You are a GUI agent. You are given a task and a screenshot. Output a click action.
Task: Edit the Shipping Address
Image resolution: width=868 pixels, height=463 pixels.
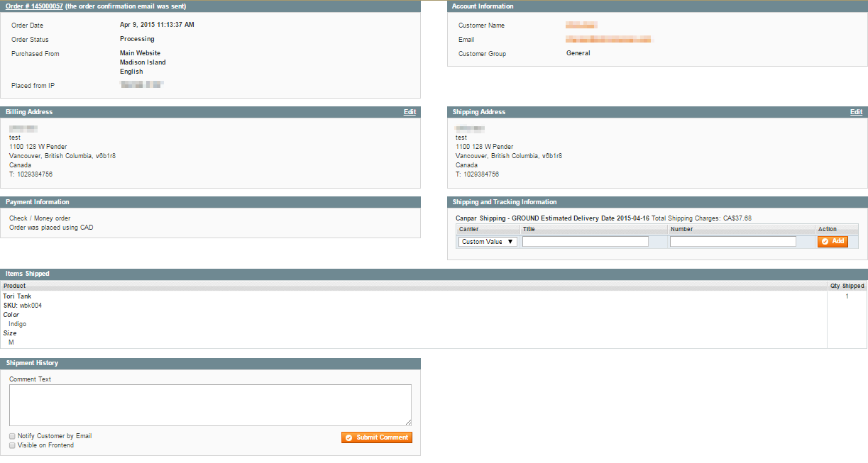(856, 112)
